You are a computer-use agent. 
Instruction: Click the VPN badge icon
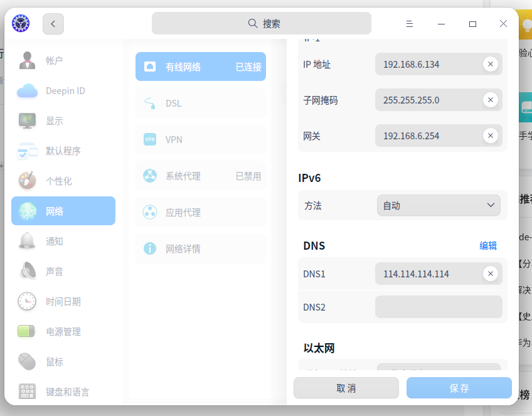point(150,139)
